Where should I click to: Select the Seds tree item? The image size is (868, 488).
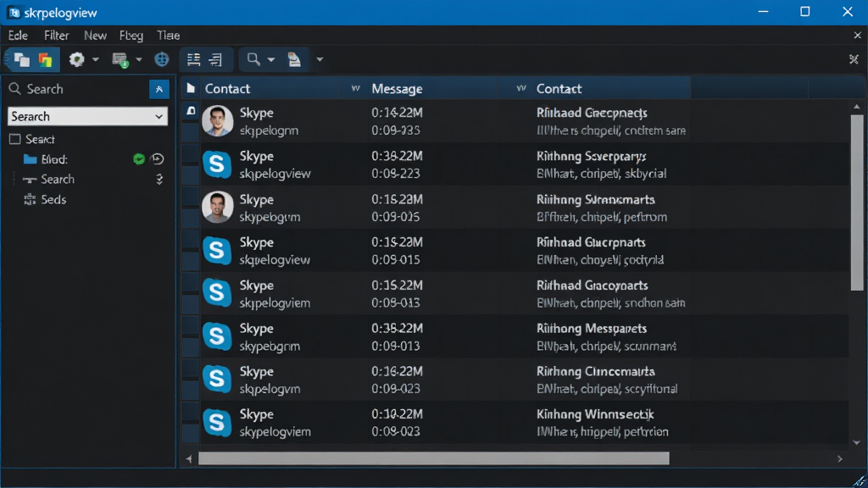point(53,200)
